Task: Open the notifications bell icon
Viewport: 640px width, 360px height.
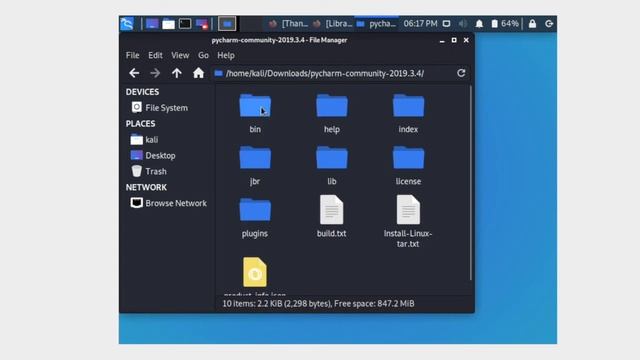Action: click(479, 24)
